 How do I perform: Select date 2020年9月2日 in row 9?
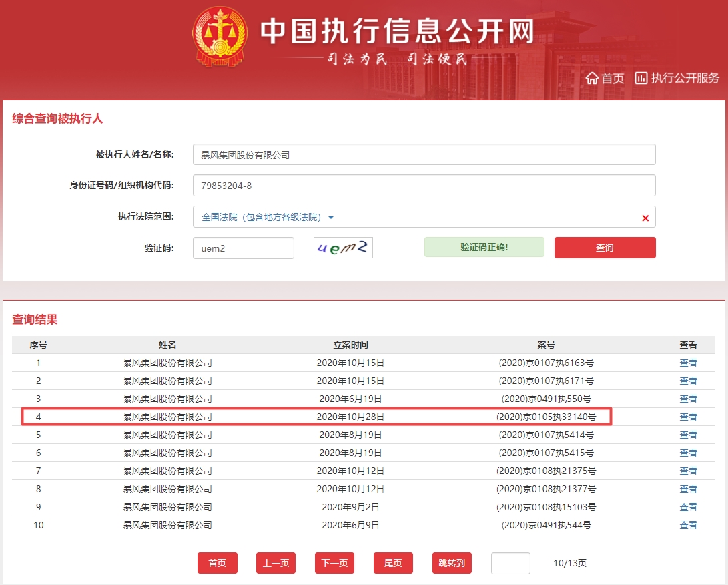pos(350,507)
